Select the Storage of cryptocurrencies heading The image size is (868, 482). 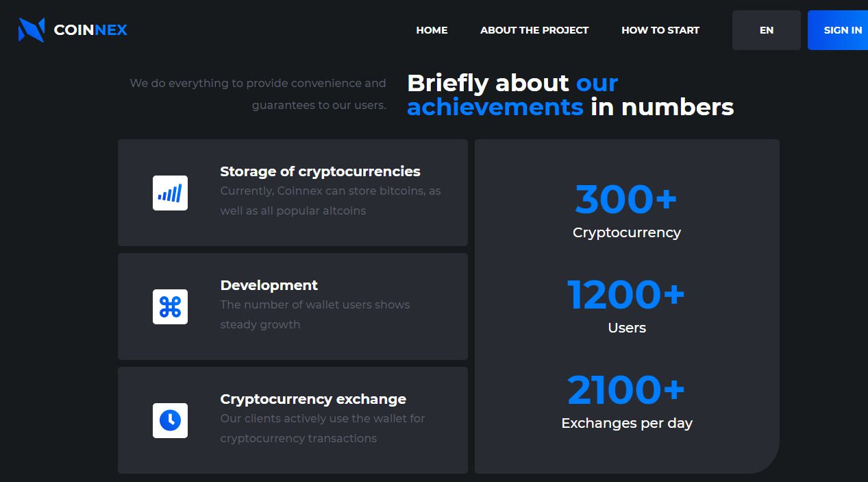tap(320, 171)
